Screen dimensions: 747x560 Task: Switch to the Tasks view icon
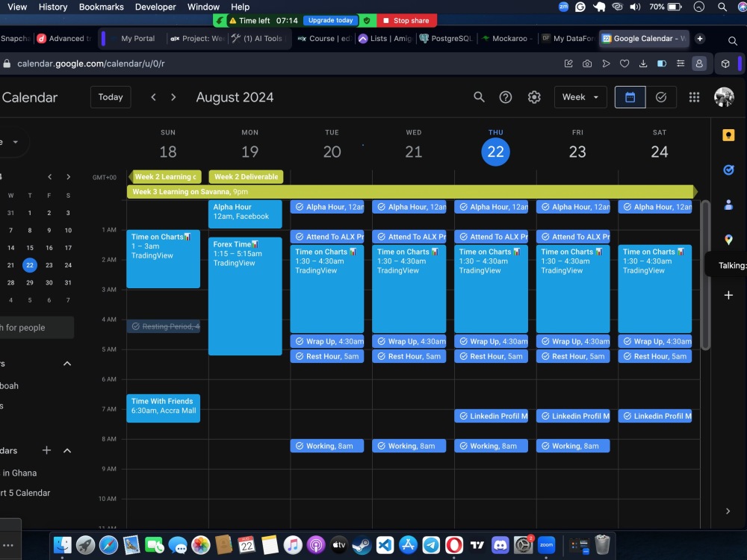661,97
